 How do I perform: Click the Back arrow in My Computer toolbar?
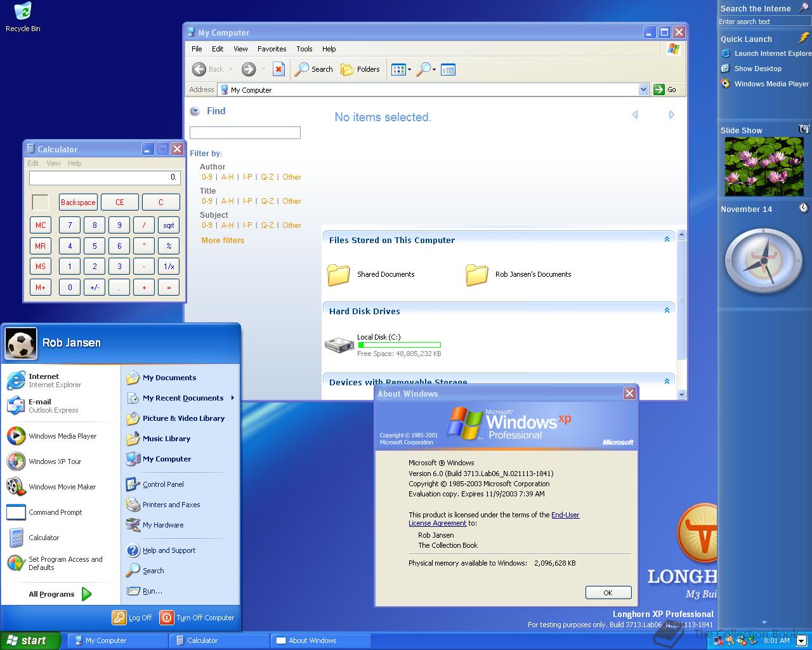click(x=209, y=69)
